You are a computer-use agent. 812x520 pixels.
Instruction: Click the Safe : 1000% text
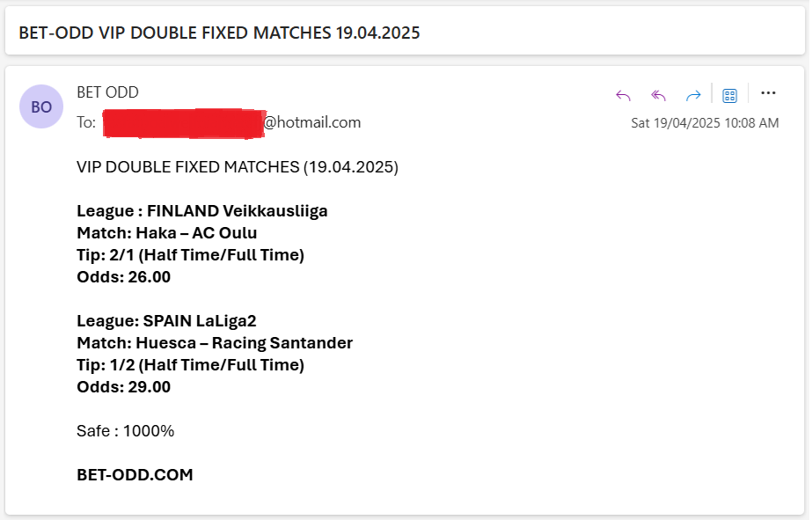pos(125,431)
